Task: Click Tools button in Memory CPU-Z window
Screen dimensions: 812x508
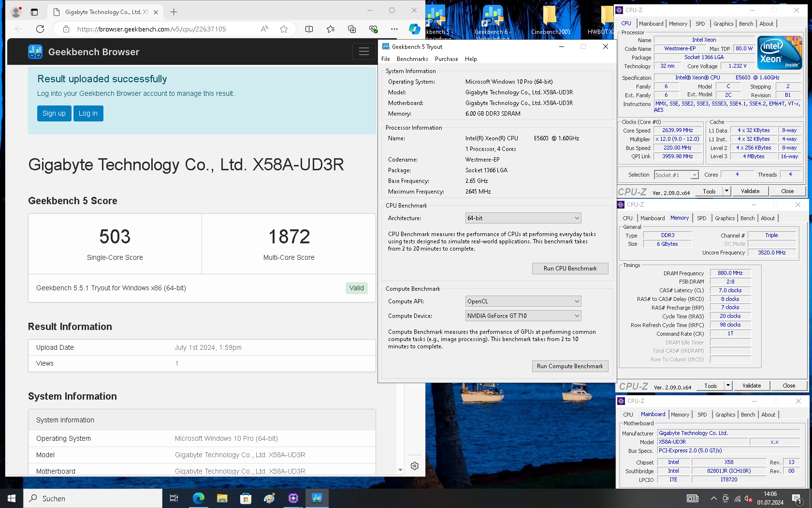Action: click(x=710, y=386)
